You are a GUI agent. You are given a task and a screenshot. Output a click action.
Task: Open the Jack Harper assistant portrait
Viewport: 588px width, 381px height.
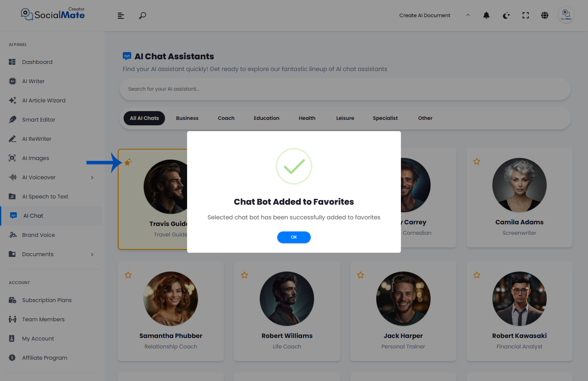click(x=403, y=299)
